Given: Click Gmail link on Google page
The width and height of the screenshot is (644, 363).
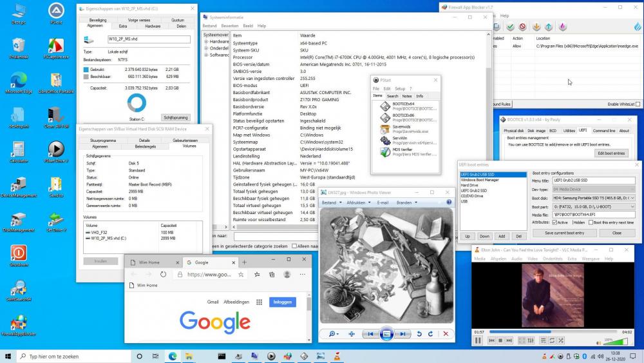Looking at the screenshot, I should (x=213, y=302).
